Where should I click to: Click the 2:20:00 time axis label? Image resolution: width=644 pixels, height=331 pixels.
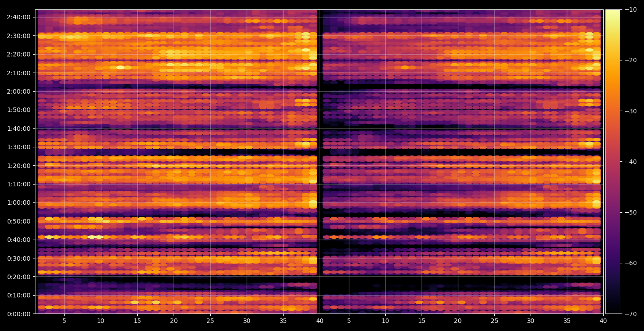(19, 54)
